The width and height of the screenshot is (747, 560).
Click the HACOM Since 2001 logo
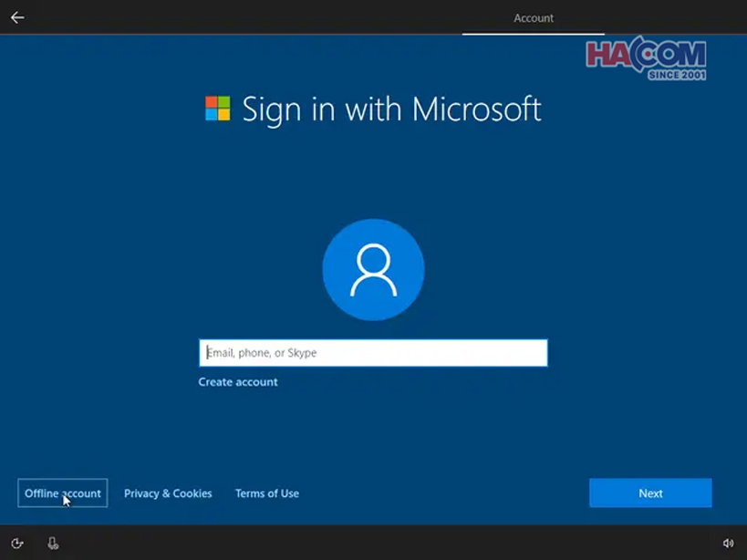(x=649, y=57)
